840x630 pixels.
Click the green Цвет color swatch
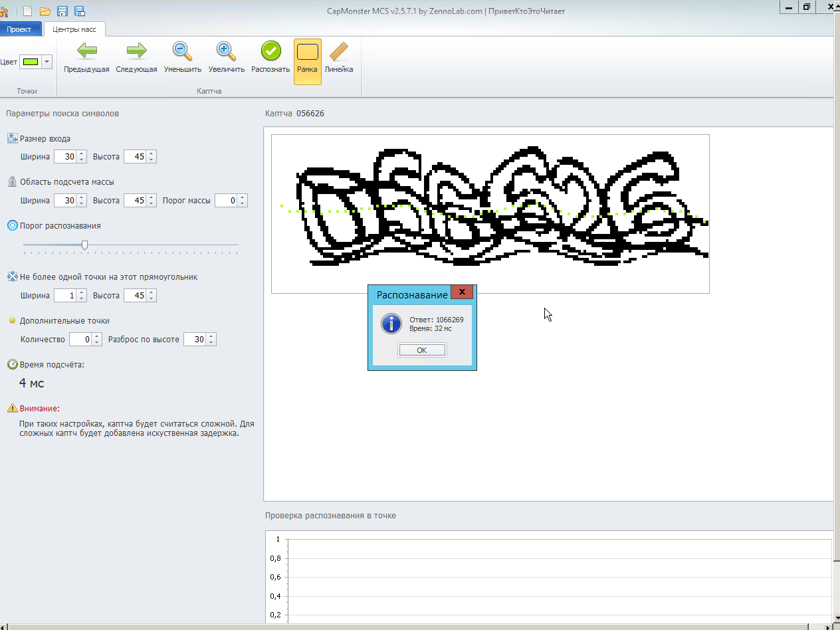[x=30, y=62]
